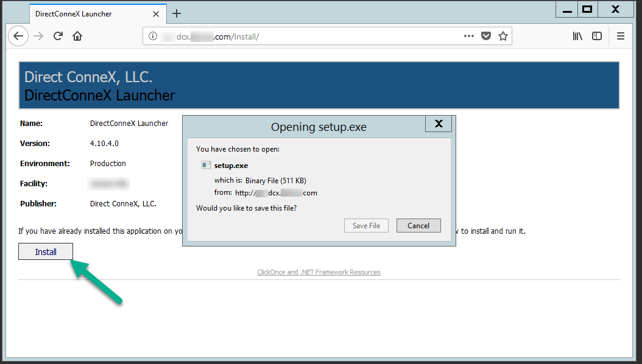Image resolution: width=642 pixels, height=364 pixels.
Task: Click the setup.exe file icon
Action: (206, 165)
